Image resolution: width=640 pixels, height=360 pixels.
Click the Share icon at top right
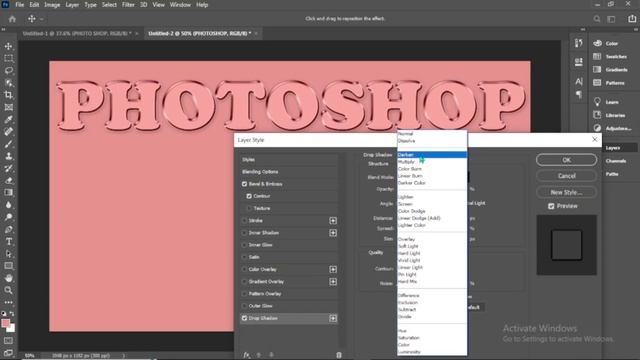632,19
